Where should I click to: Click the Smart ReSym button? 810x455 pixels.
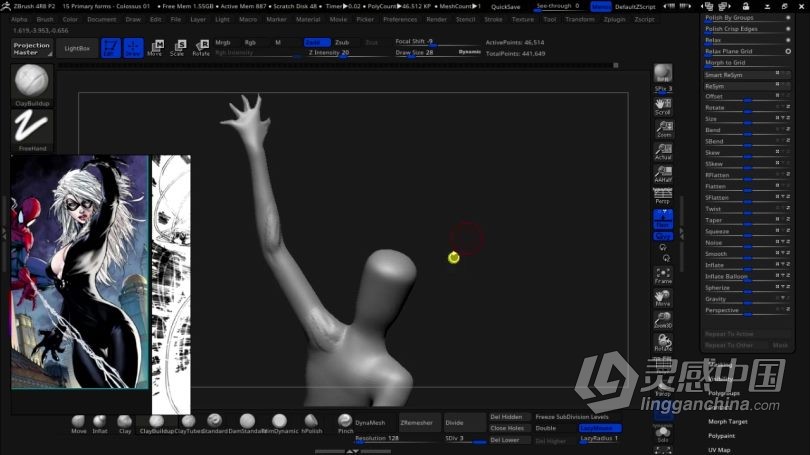point(747,75)
